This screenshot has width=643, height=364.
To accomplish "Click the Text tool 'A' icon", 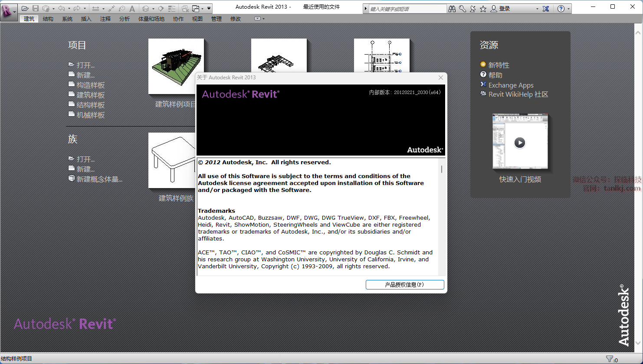I will click(132, 8).
